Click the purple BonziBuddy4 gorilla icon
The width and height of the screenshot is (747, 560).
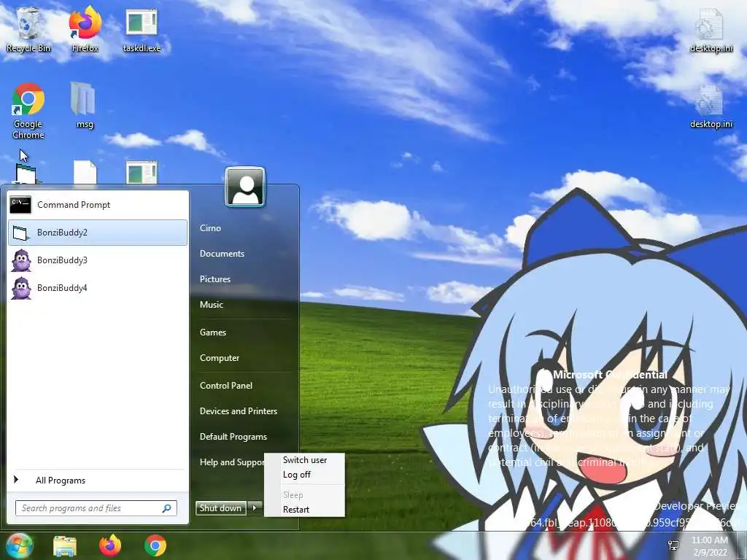pos(21,288)
